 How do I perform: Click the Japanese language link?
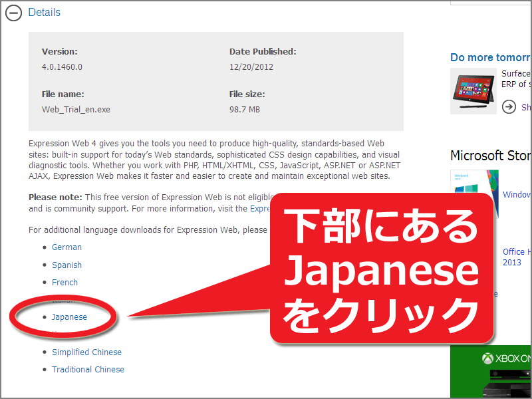tap(69, 317)
